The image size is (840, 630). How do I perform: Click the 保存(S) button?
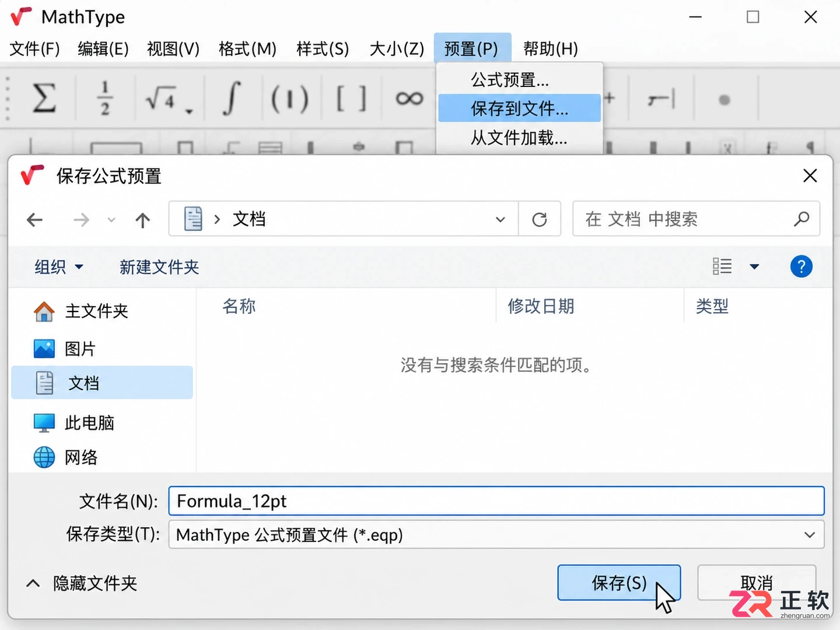619,583
